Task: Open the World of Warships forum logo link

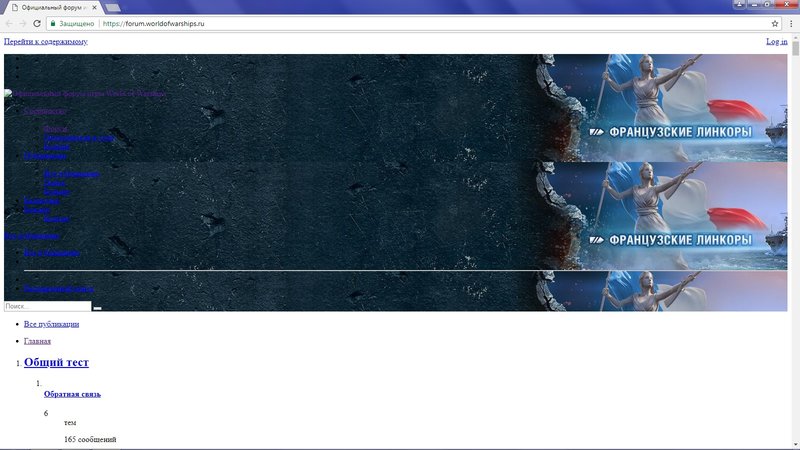Action: pos(85,93)
